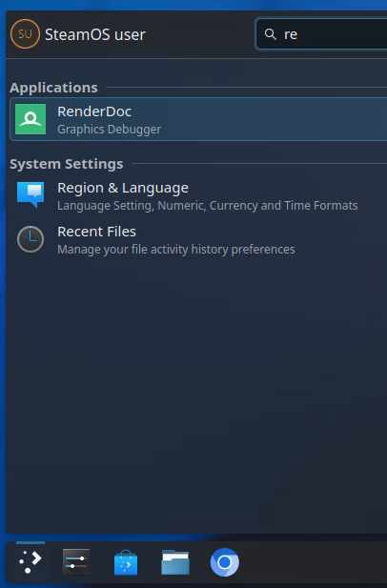Screen dimensions: 387x588
Task: Click the SteamOS user name
Action: pos(95,34)
